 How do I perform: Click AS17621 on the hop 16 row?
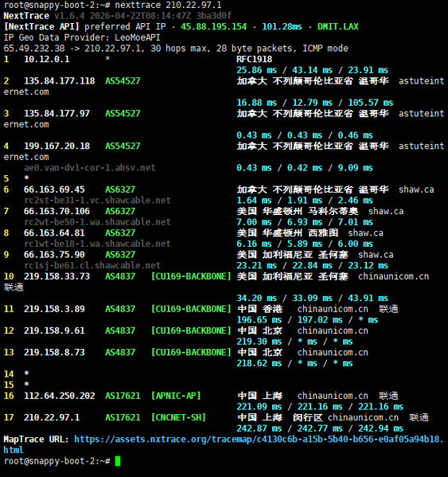pos(123,396)
